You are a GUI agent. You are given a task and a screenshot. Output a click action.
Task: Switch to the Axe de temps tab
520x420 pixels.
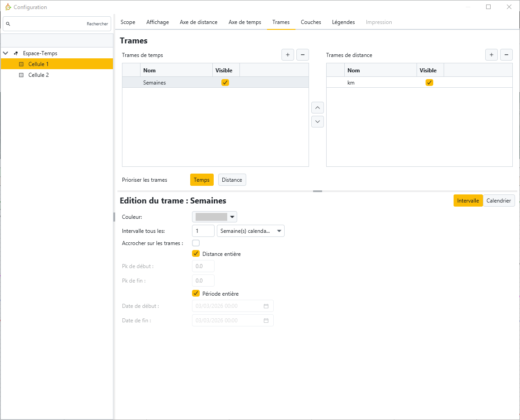coord(244,22)
